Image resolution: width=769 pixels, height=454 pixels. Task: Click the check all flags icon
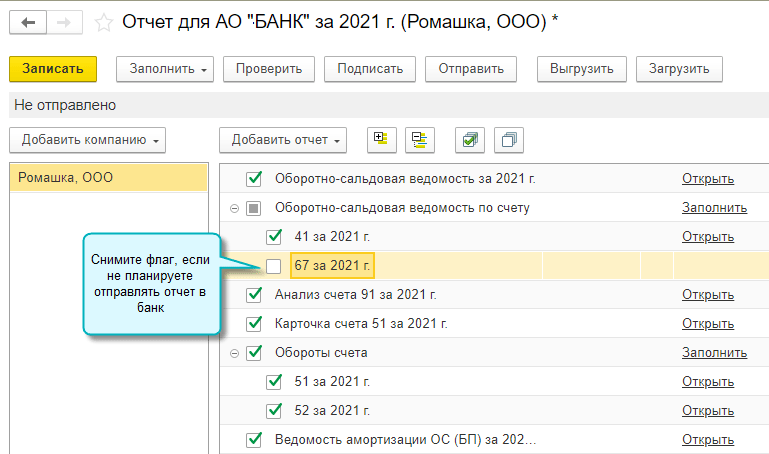click(x=468, y=140)
